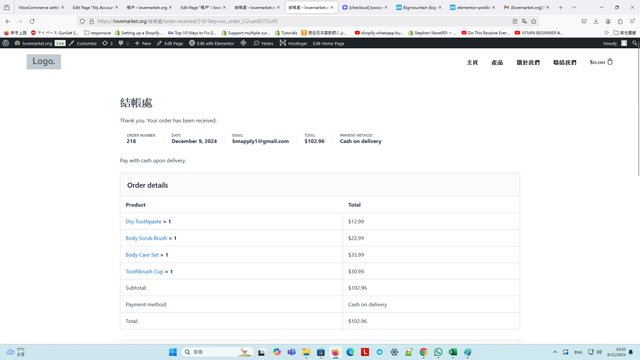Open the Body Scrub Brush product link

click(x=146, y=238)
